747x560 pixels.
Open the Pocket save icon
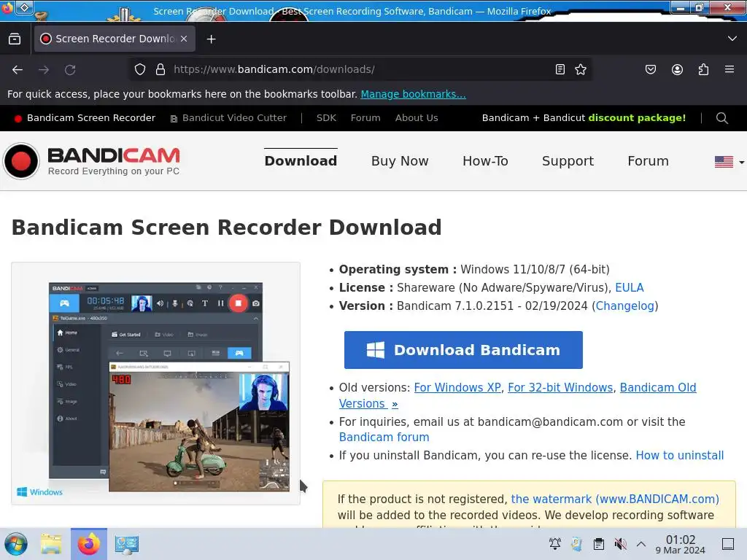650,69
